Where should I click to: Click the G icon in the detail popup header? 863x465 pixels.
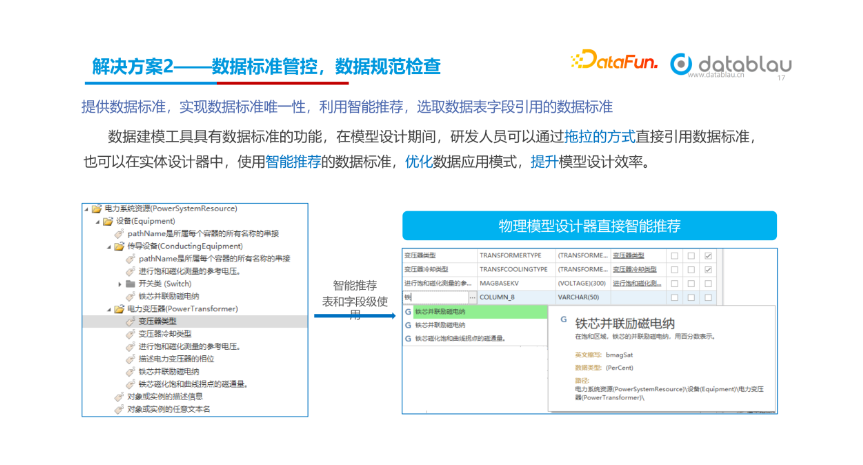[x=563, y=319]
